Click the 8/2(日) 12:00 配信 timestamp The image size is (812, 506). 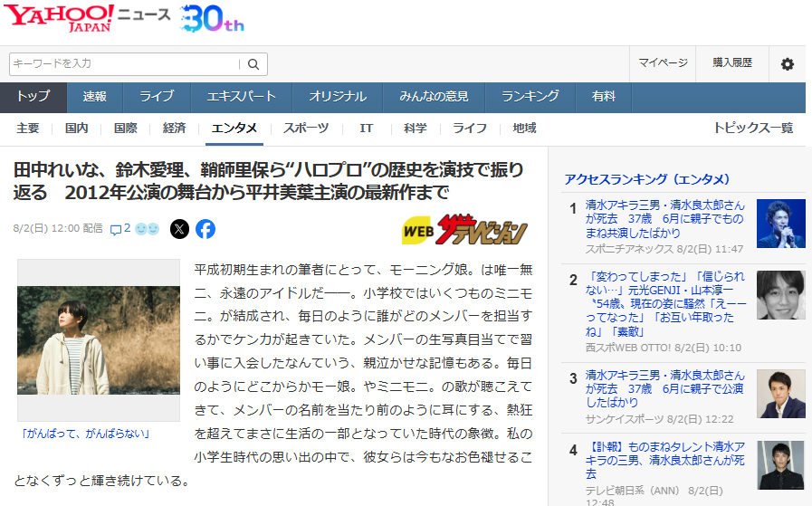pos(58,228)
